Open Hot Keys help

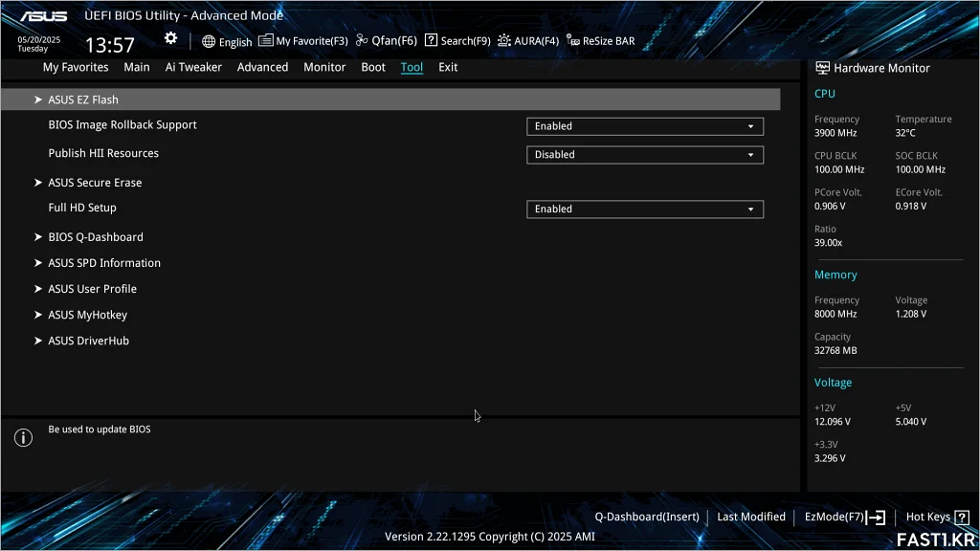928,517
